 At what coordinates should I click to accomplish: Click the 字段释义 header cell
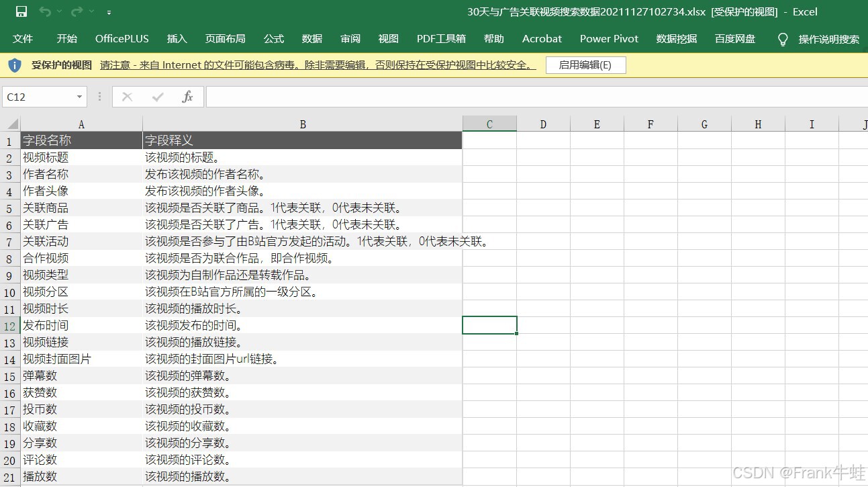(303, 140)
